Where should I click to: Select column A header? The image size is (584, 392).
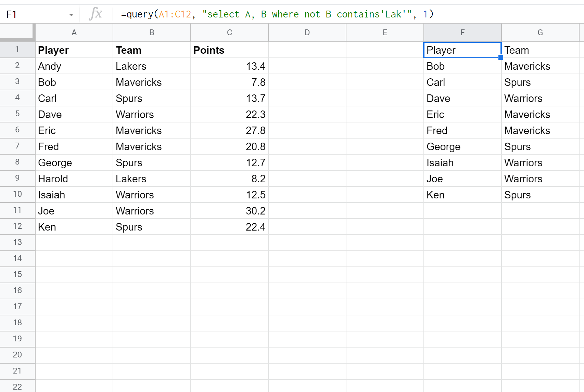tap(74, 32)
